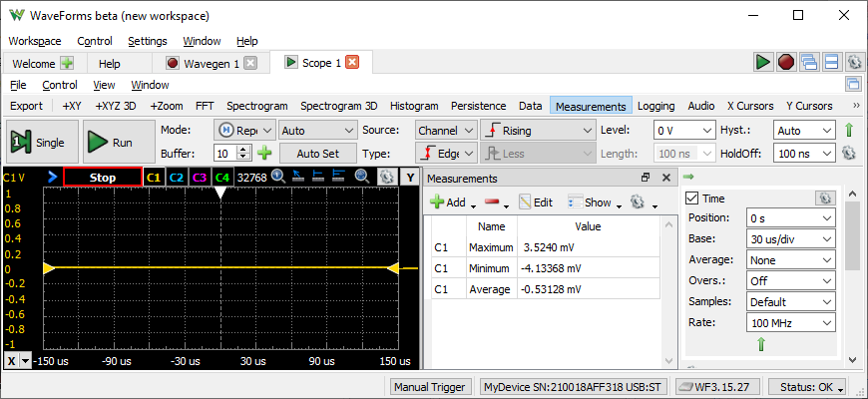Click Buffer number stepper field
868x399 pixels.
(x=233, y=153)
